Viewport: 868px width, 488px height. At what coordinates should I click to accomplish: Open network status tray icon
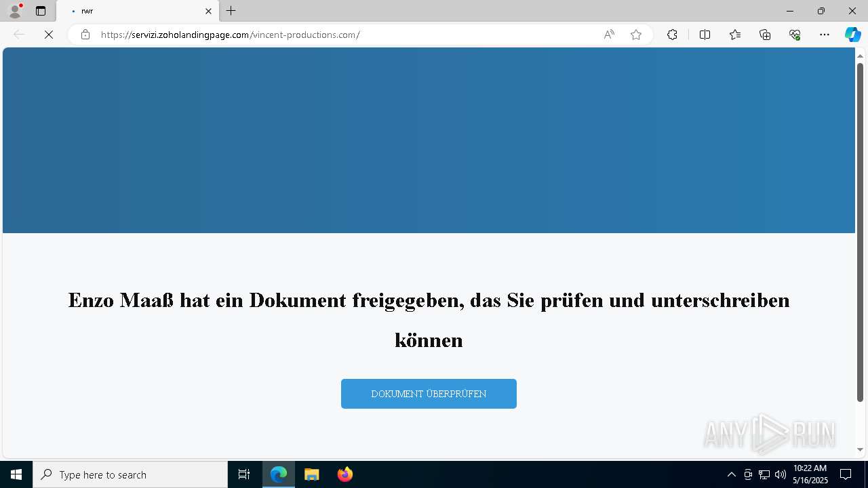(x=764, y=474)
